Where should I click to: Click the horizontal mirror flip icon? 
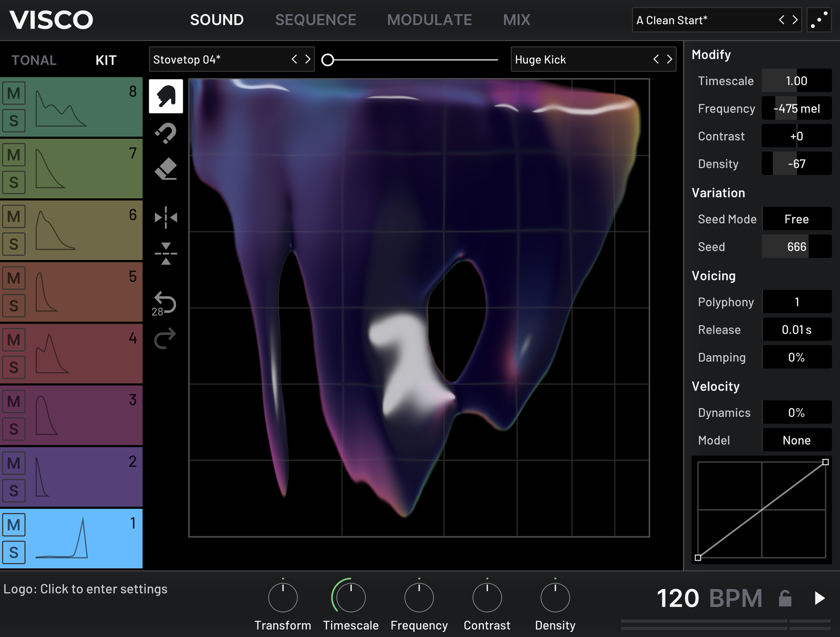click(x=166, y=218)
